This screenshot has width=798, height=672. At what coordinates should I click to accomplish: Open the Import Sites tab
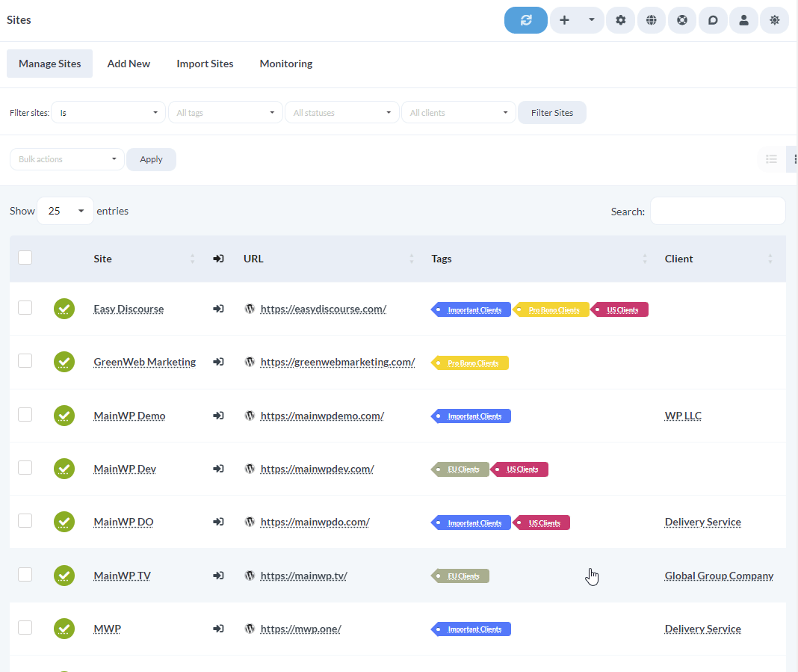(x=205, y=64)
